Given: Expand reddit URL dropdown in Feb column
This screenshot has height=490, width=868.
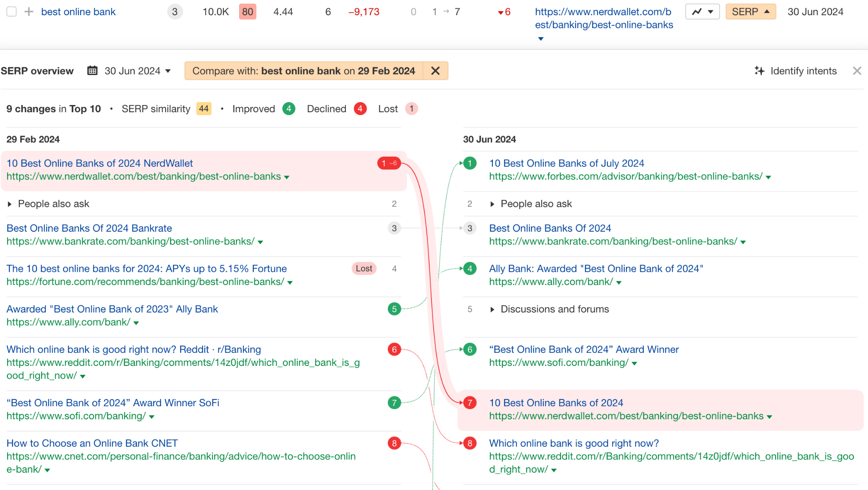Looking at the screenshot, I should click(83, 376).
